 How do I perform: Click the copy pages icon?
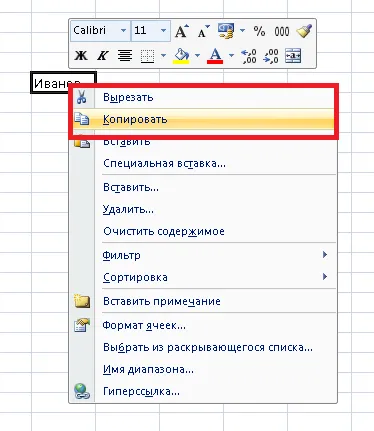tap(82, 119)
